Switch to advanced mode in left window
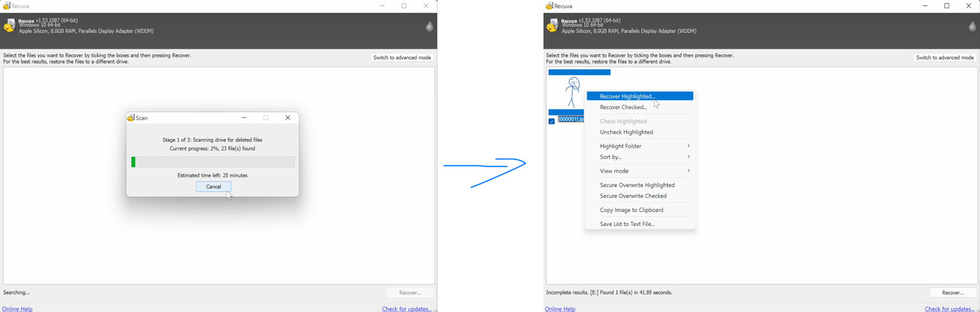This screenshot has width=980, height=312. pyautogui.click(x=402, y=57)
